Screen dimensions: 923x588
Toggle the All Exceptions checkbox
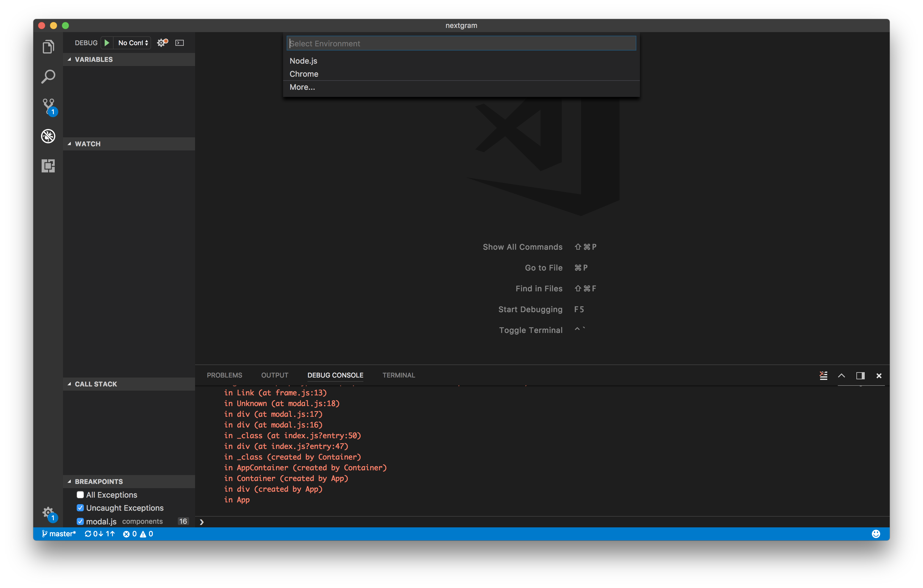pos(80,494)
